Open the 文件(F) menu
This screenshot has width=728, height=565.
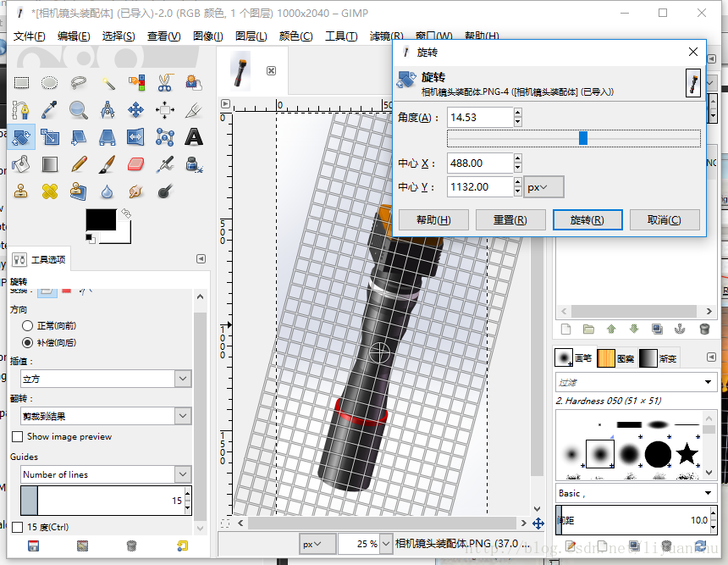30,36
